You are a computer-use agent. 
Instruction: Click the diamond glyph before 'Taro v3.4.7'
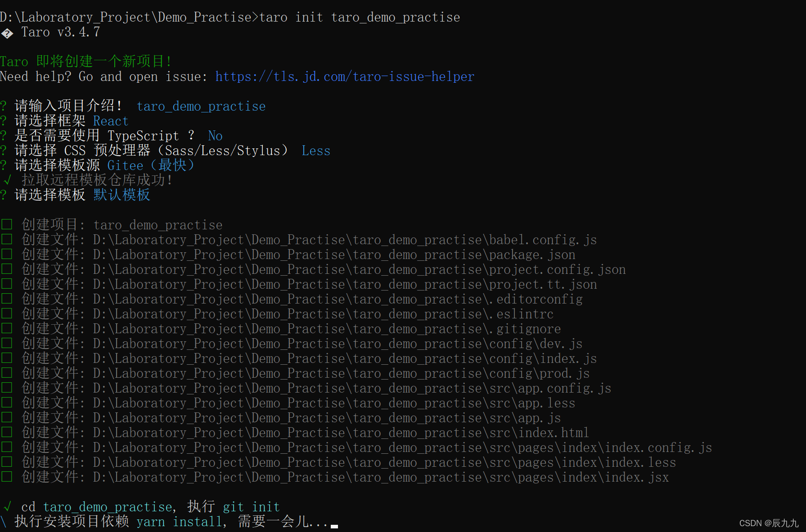pyautogui.click(x=7, y=33)
